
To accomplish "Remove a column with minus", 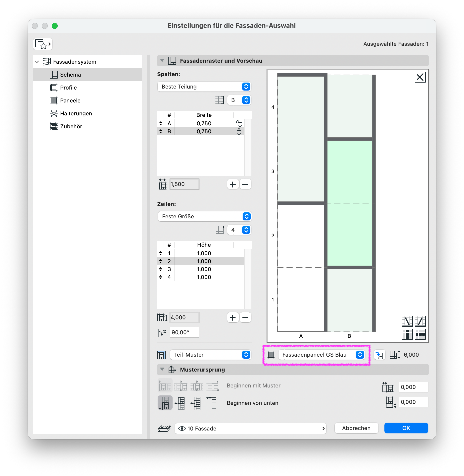I will coord(245,184).
